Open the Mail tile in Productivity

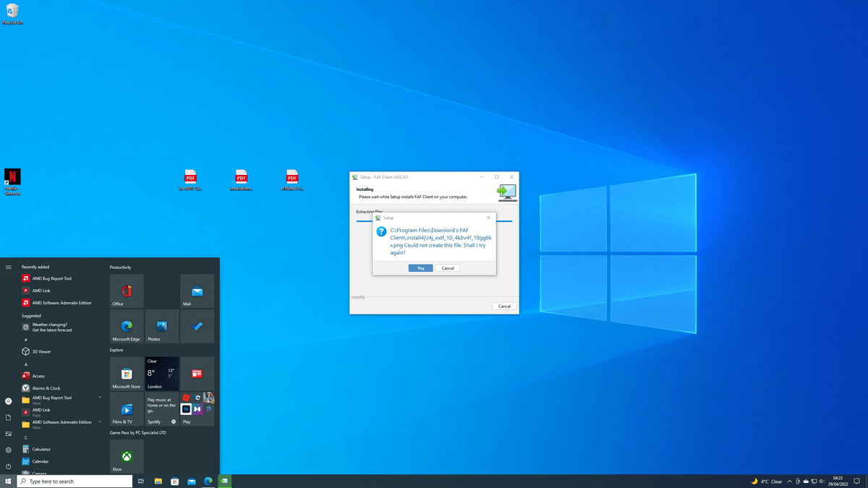(x=197, y=291)
